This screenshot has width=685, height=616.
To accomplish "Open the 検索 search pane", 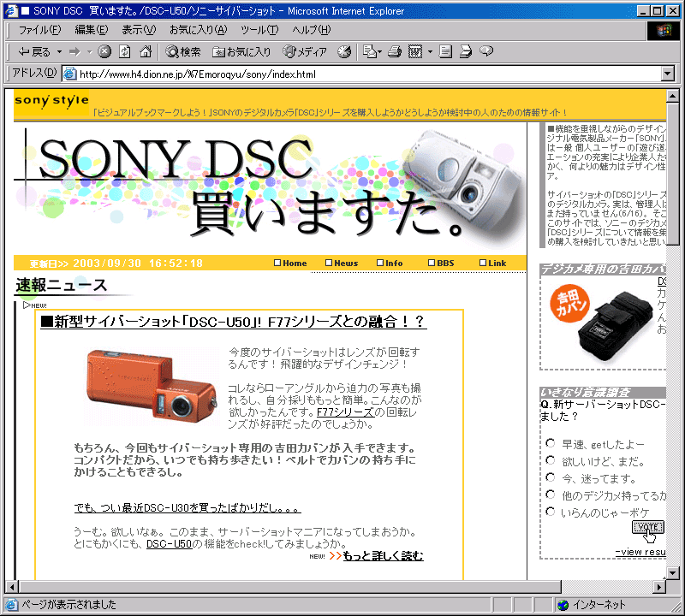I will coord(183,52).
